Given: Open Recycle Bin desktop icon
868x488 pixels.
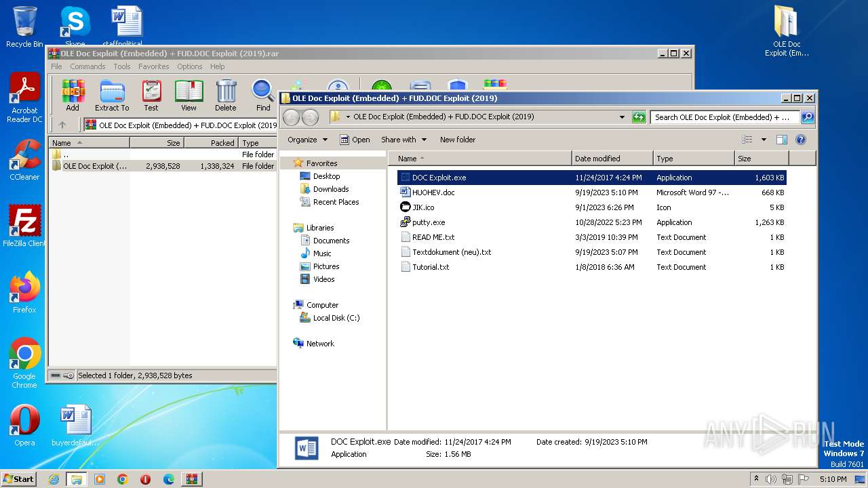Looking at the screenshot, I should pos(24,27).
